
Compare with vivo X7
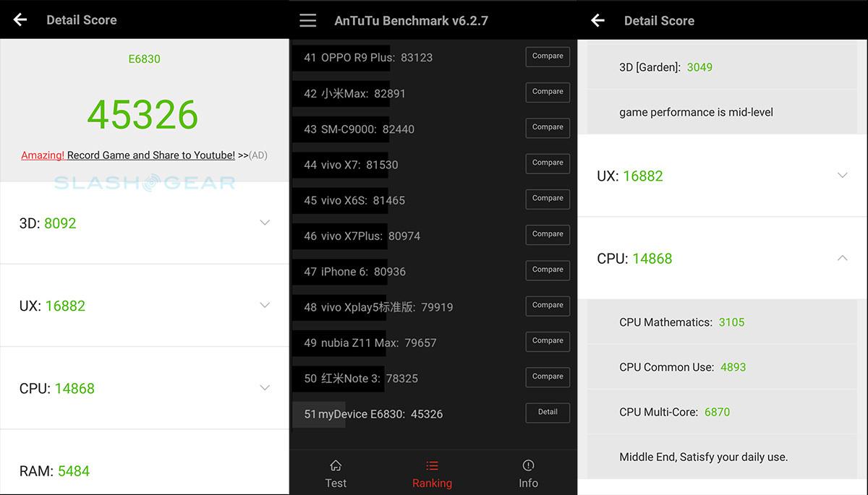(548, 163)
